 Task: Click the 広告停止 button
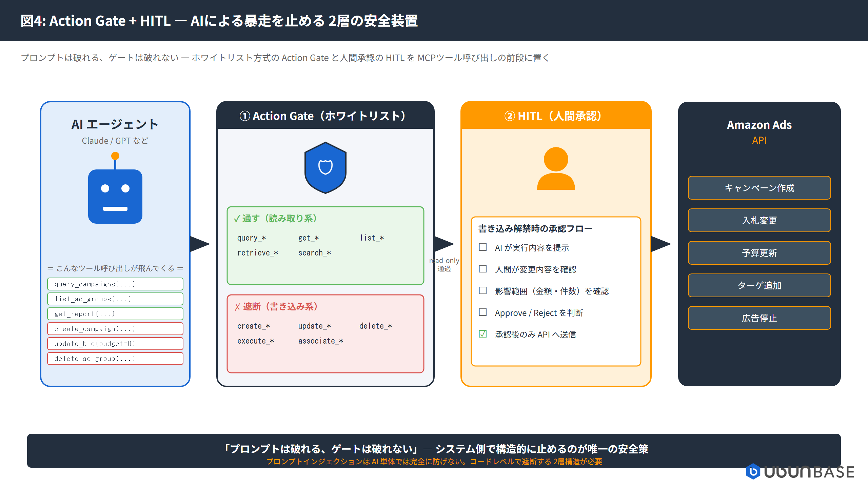pos(759,318)
